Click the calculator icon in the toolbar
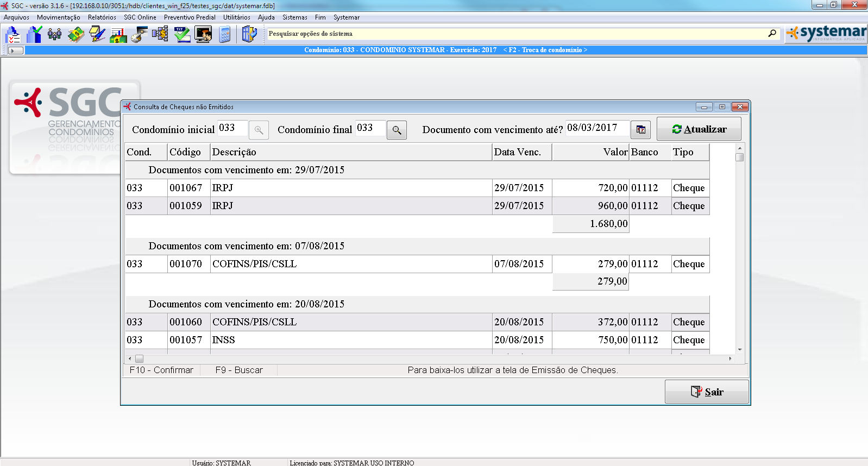Viewport: 868px width, 466px height. pos(225,35)
